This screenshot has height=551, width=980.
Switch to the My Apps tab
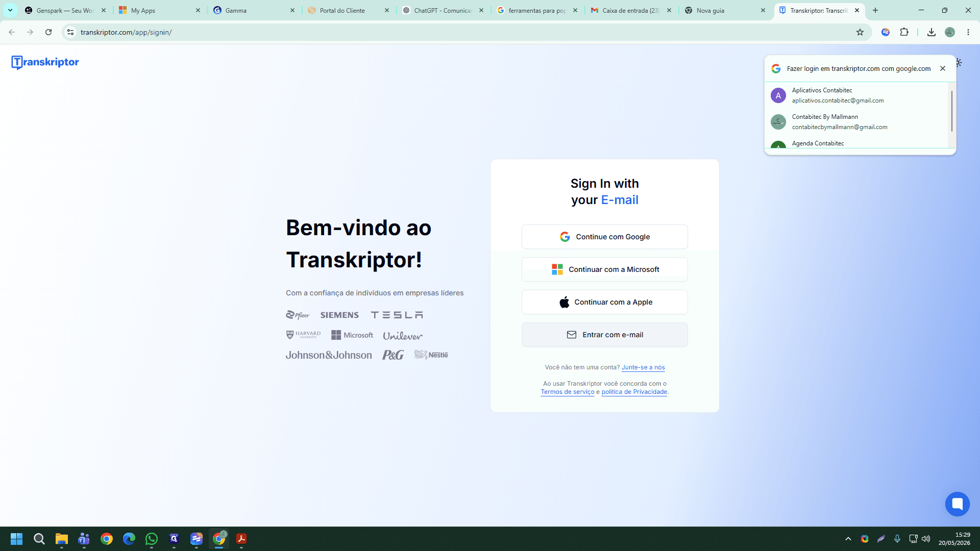(x=160, y=10)
